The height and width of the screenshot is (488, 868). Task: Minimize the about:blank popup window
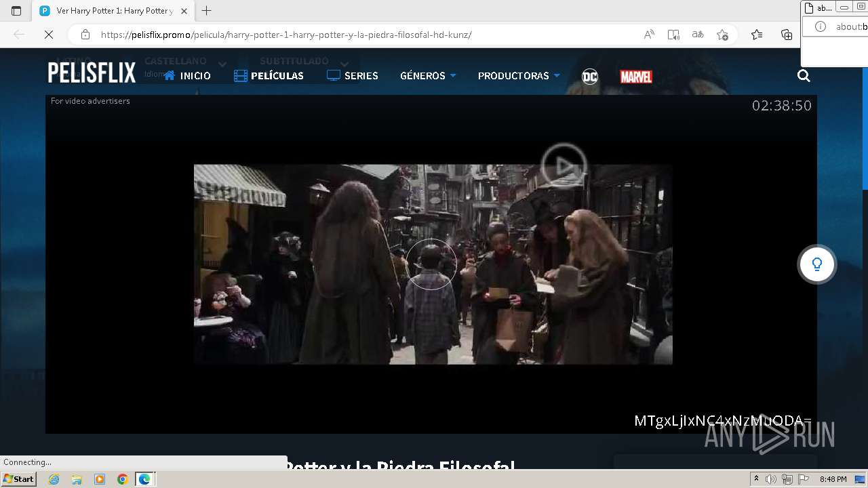coord(844,7)
